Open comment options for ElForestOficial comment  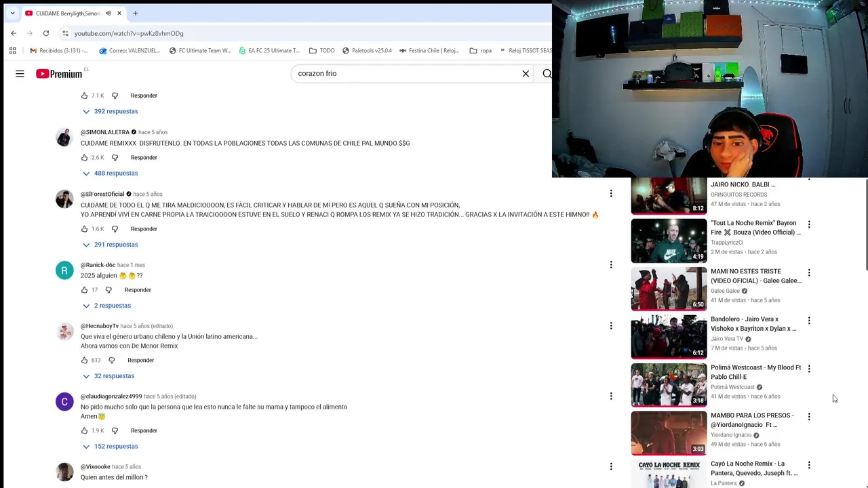tap(611, 194)
